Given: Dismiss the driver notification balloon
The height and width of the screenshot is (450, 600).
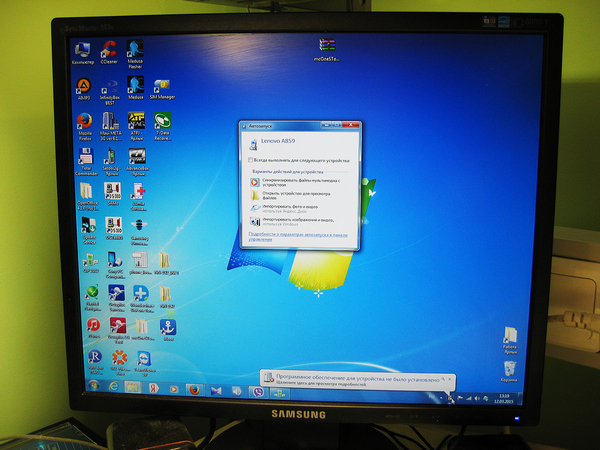Looking at the screenshot, I should 450,379.
